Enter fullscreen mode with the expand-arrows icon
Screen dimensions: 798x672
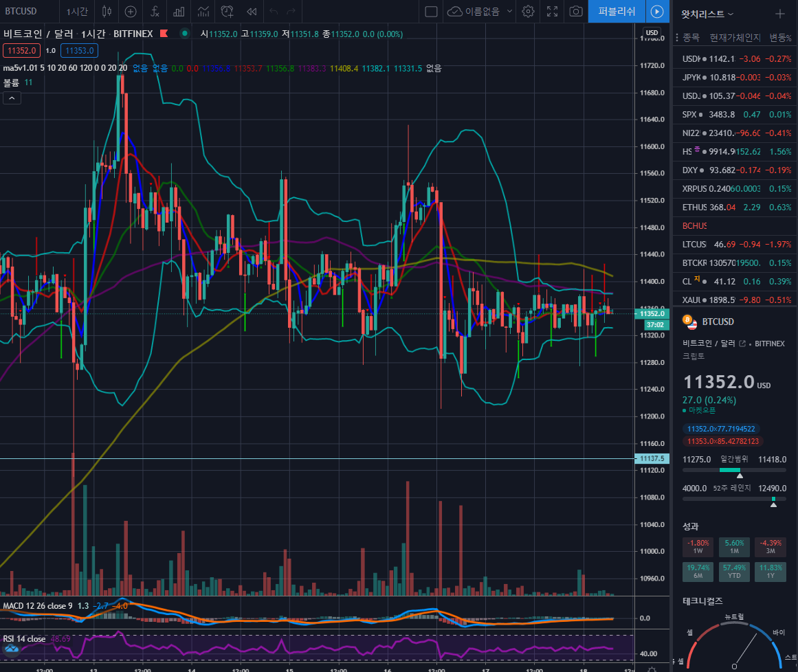pyautogui.click(x=552, y=11)
